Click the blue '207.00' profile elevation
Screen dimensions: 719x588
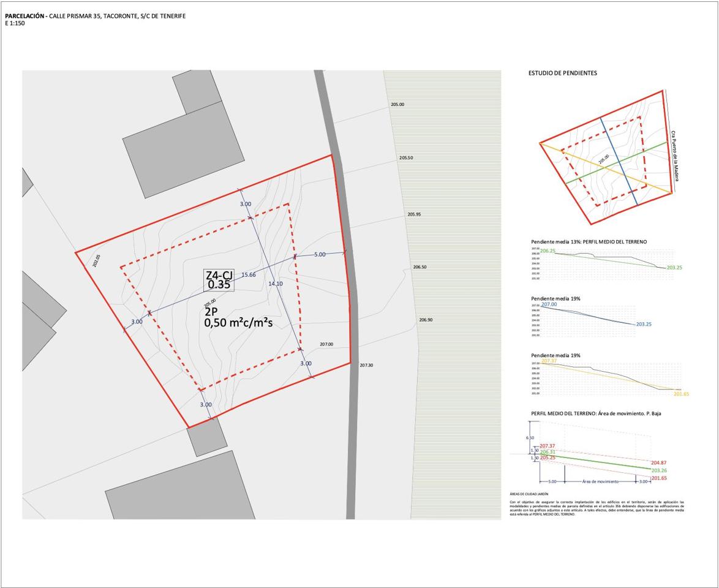click(549, 304)
